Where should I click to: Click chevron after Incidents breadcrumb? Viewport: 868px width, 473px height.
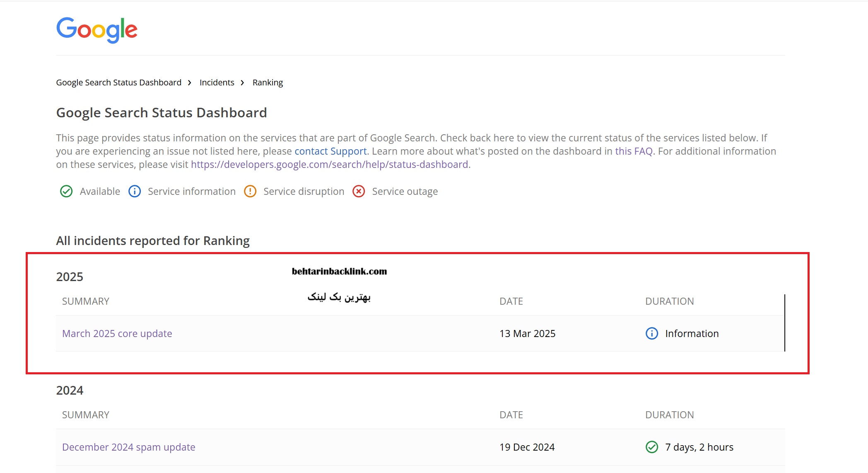coord(243,82)
